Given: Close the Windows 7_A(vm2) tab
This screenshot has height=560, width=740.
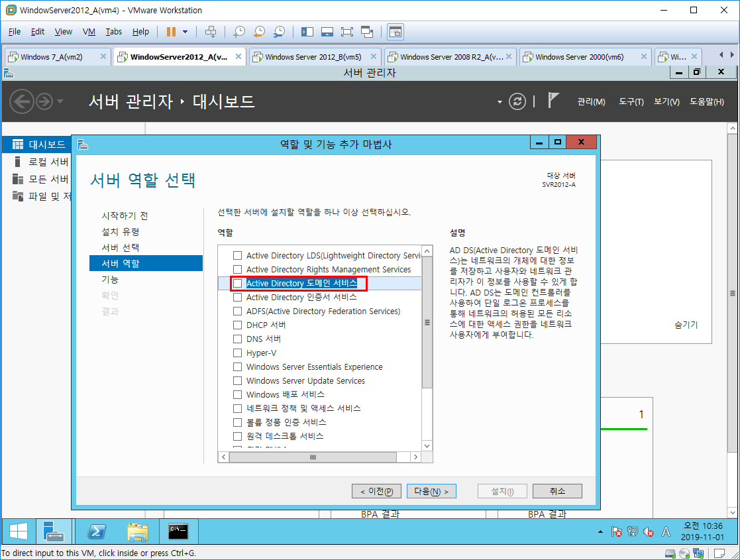Looking at the screenshot, I should click(x=103, y=56).
